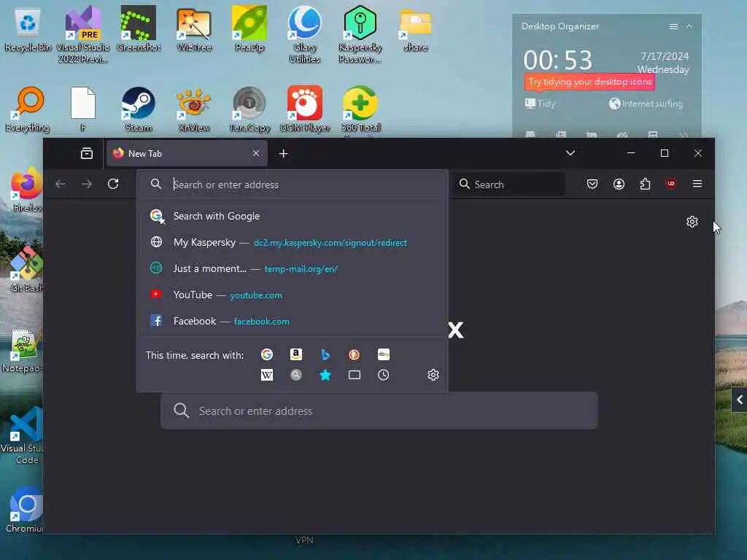
Task: Select Firefox desktop shortcut
Action: (26, 190)
